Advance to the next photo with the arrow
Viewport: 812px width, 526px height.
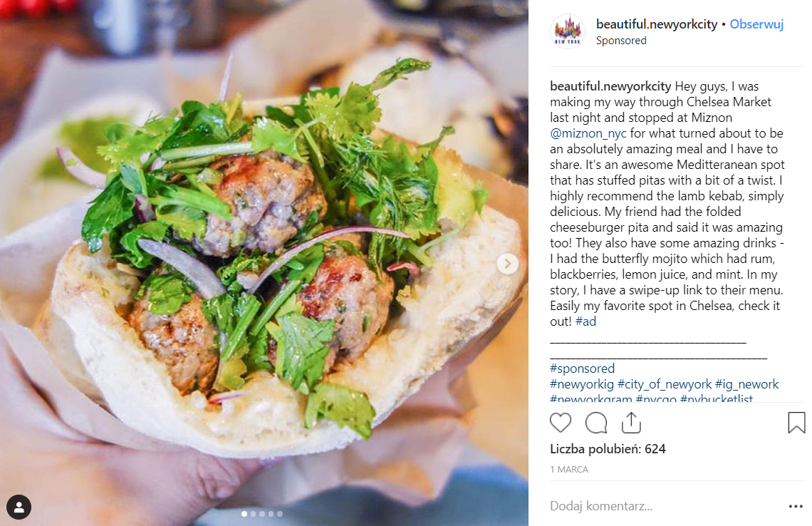point(507,264)
